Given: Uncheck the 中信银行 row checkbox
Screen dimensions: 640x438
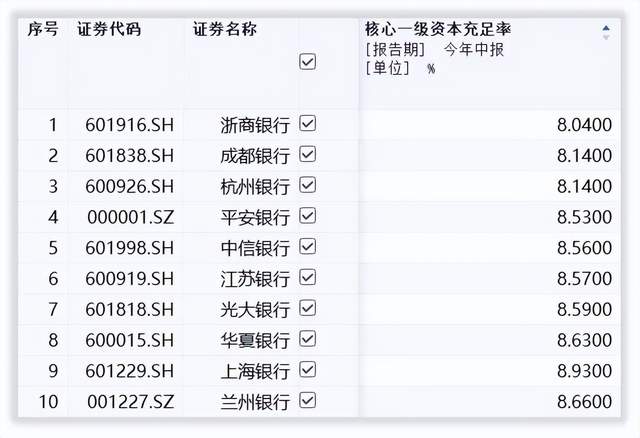Looking at the screenshot, I should [x=307, y=247].
